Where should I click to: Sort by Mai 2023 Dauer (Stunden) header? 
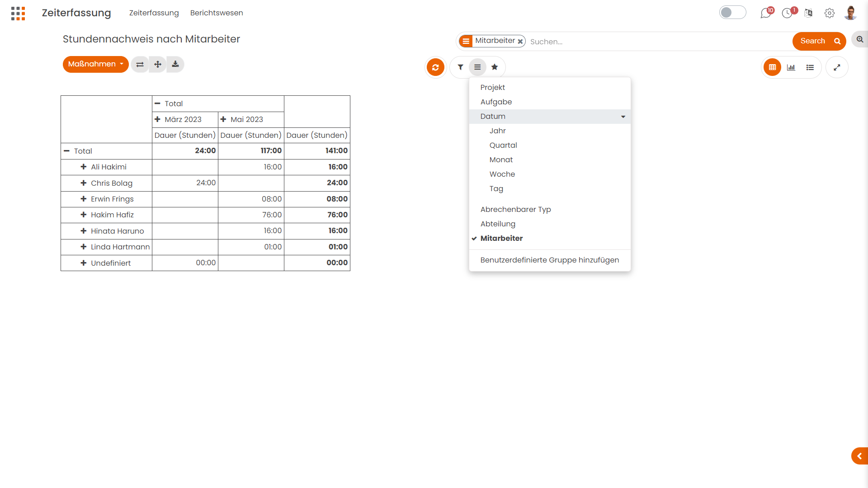click(x=251, y=135)
